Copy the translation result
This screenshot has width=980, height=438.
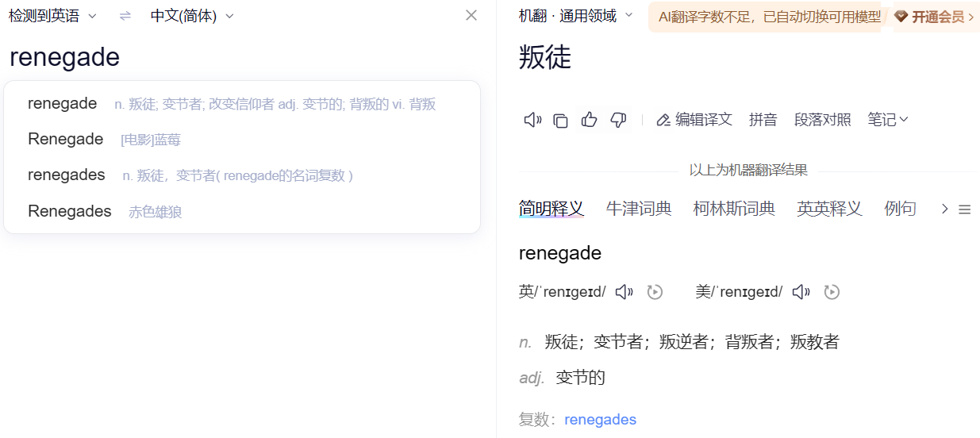click(x=560, y=120)
